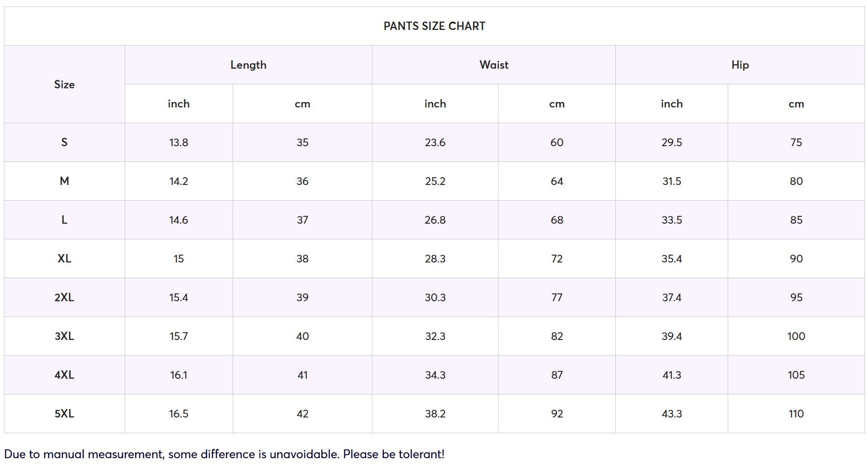Click the 4XL waist inch value 34.3
The width and height of the screenshot is (868, 468).
[x=435, y=375]
